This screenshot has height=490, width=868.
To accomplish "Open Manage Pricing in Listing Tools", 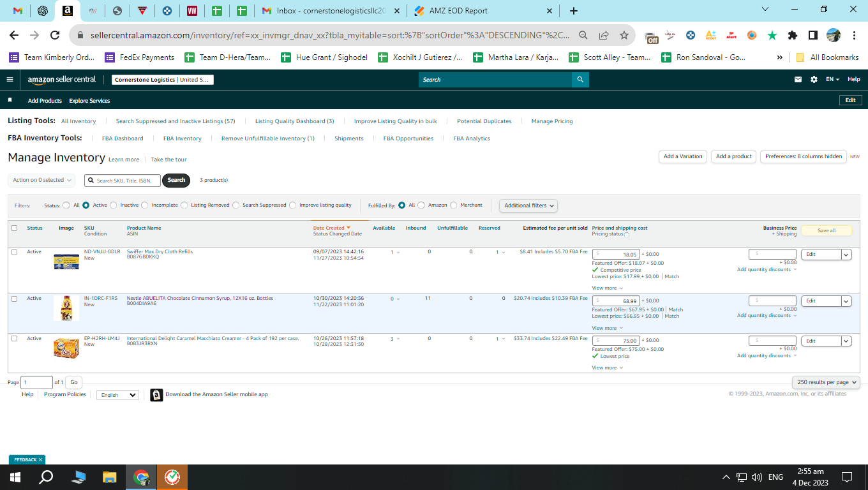I will point(552,121).
